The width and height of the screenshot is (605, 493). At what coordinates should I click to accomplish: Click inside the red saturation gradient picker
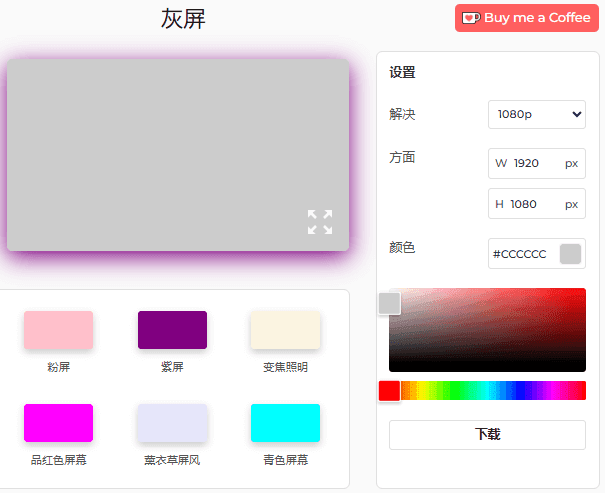500,330
